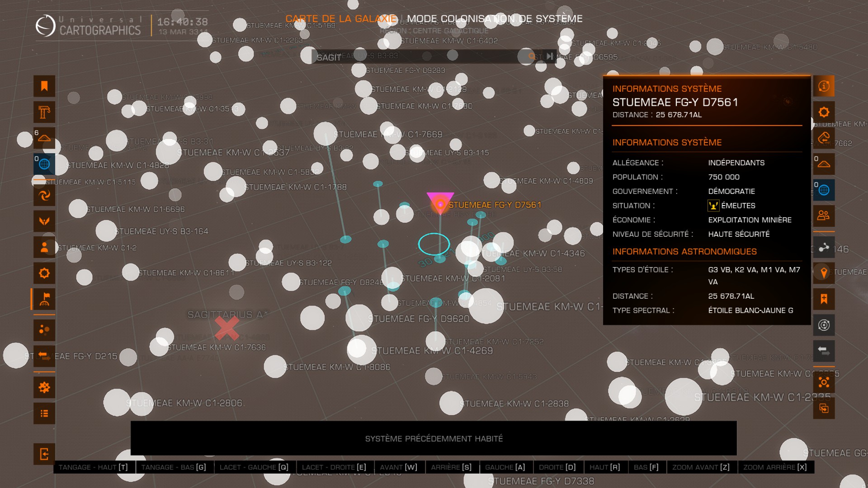Click the ÉMEUTES situation value
Viewport: 868px width, 488px height.
click(x=738, y=206)
